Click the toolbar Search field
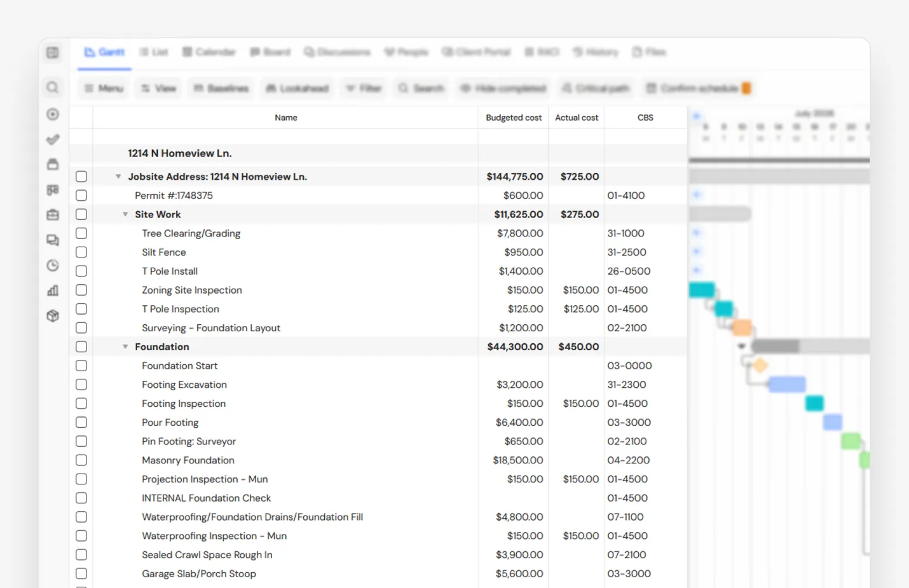 click(x=421, y=88)
